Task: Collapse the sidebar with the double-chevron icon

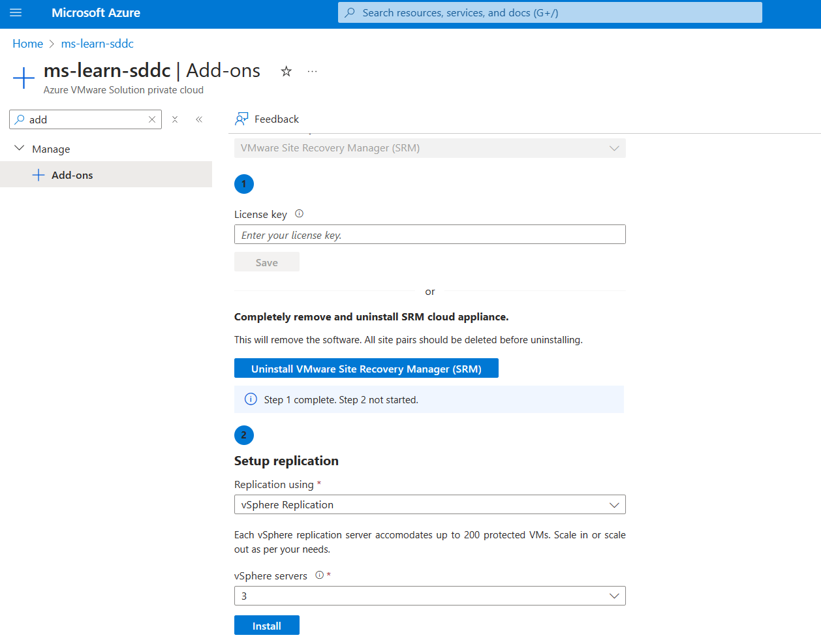Action: 199,119
